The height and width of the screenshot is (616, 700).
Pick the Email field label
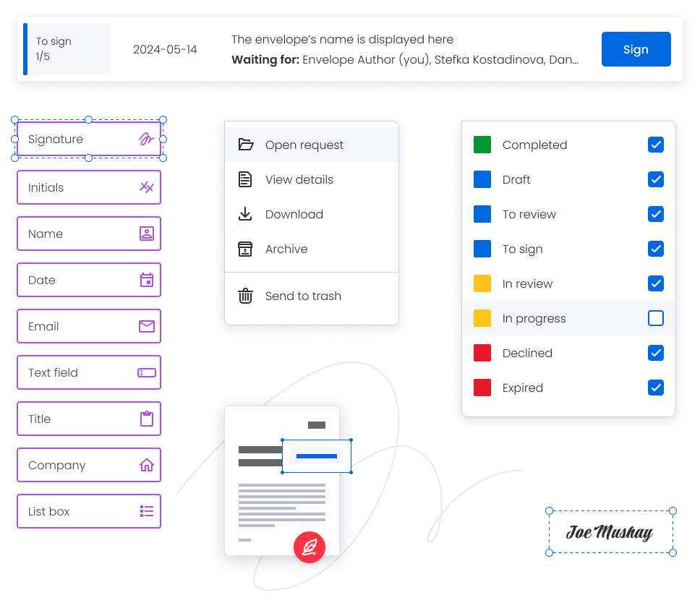pos(43,326)
